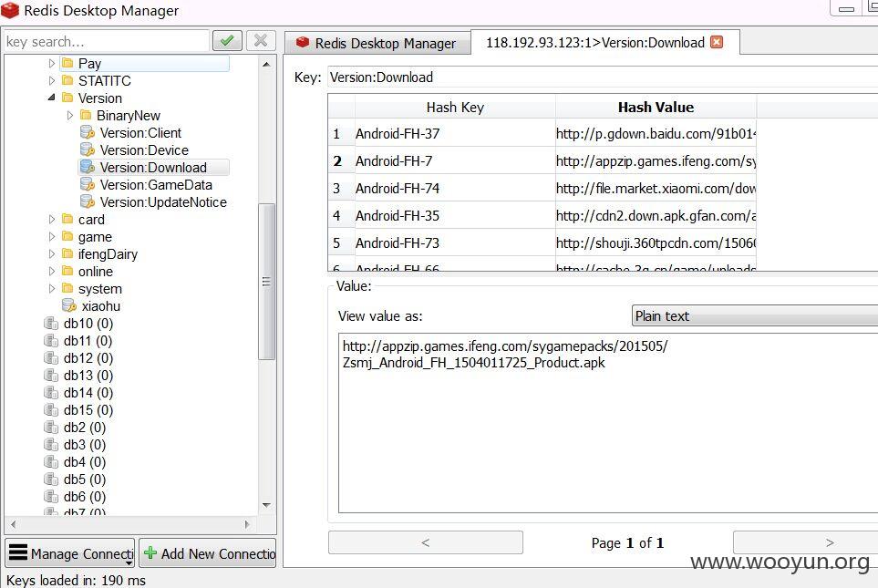Click the Pay folder icon
Image resolution: width=878 pixels, height=588 pixels.
[67, 63]
